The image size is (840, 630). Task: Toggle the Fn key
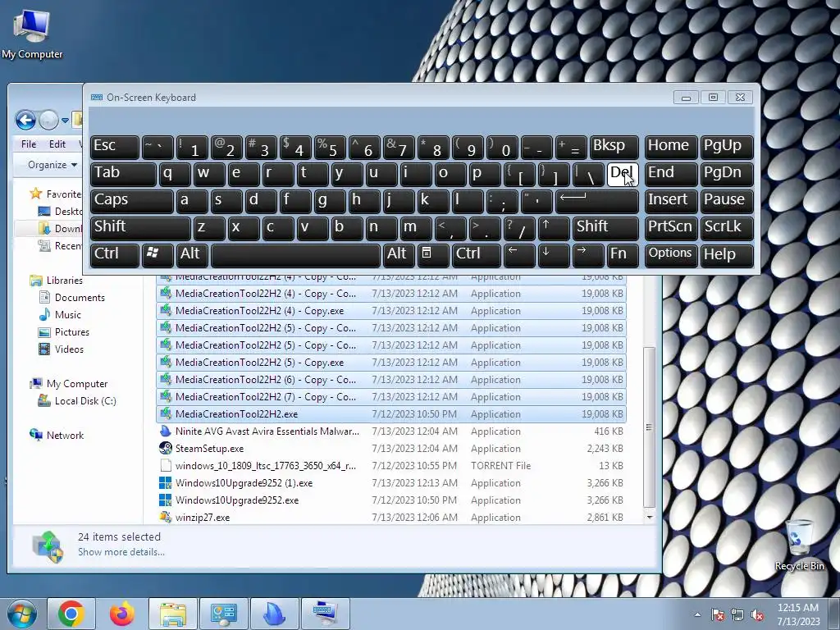point(623,255)
